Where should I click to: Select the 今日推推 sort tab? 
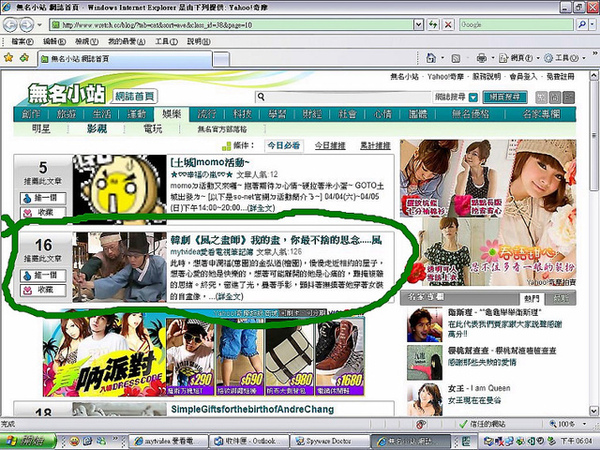pyautogui.click(x=330, y=146)
